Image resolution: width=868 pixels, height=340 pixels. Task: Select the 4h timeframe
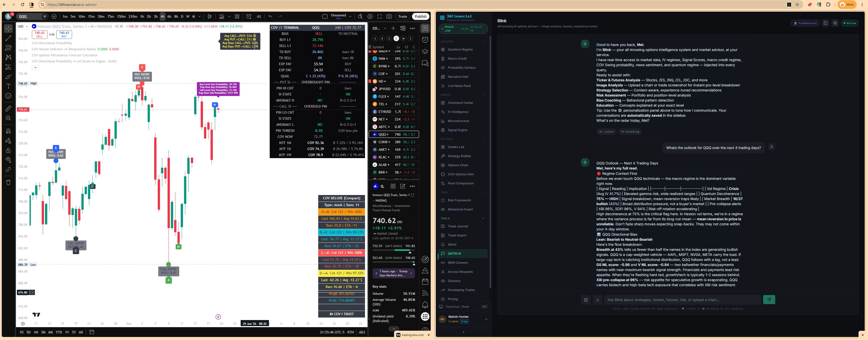pyautogui.click(x=163, y=16)
